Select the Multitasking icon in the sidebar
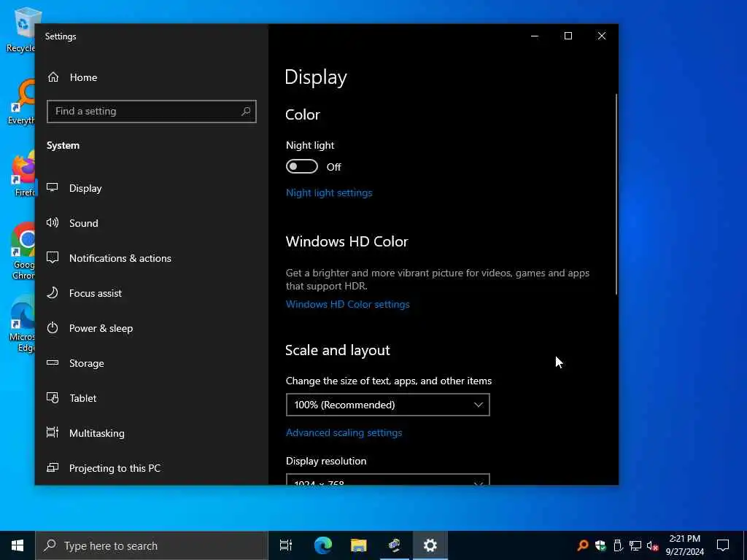747x560 pixels. 53,432
